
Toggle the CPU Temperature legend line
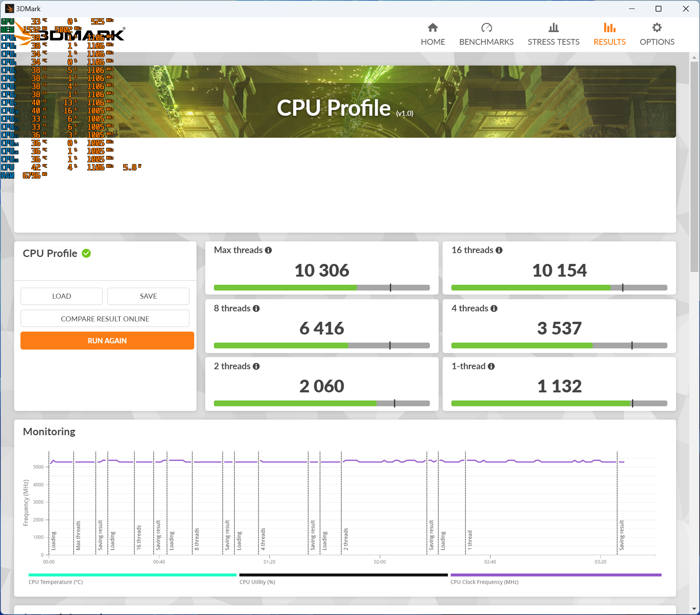point(55,582)
